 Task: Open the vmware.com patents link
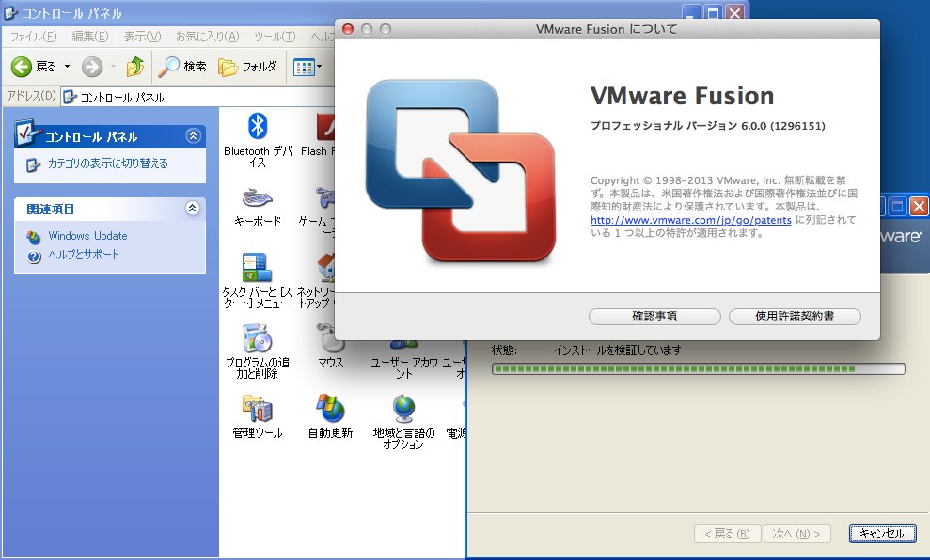tap(690, 220)
